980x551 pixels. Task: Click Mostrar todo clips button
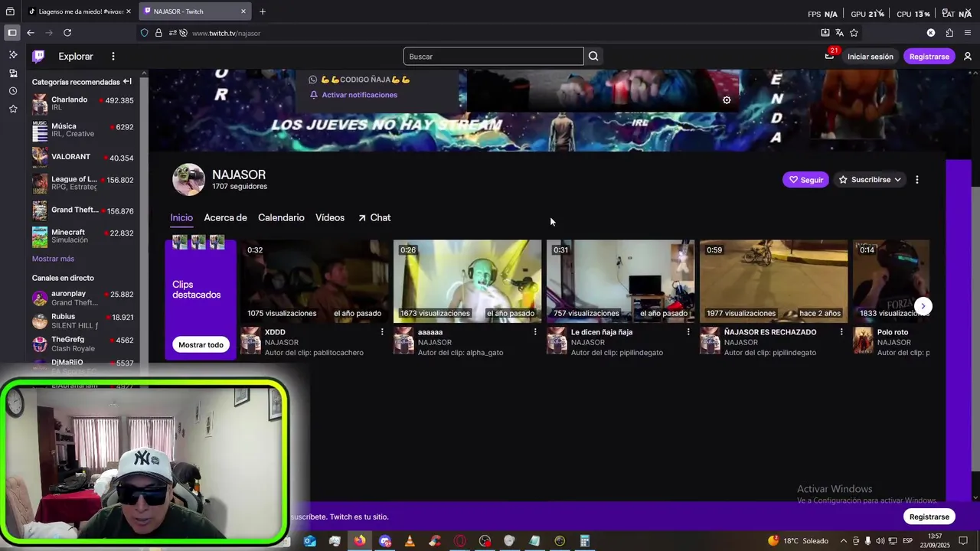tap(201, 344)
